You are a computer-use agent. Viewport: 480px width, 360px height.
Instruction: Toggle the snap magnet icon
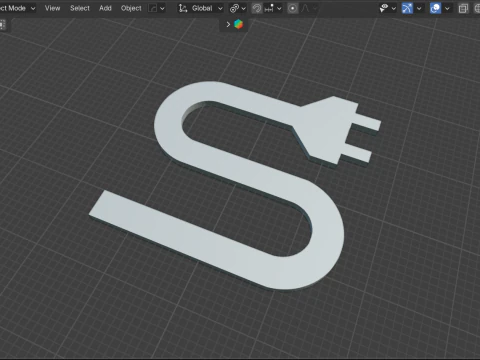tap(257, 8)
